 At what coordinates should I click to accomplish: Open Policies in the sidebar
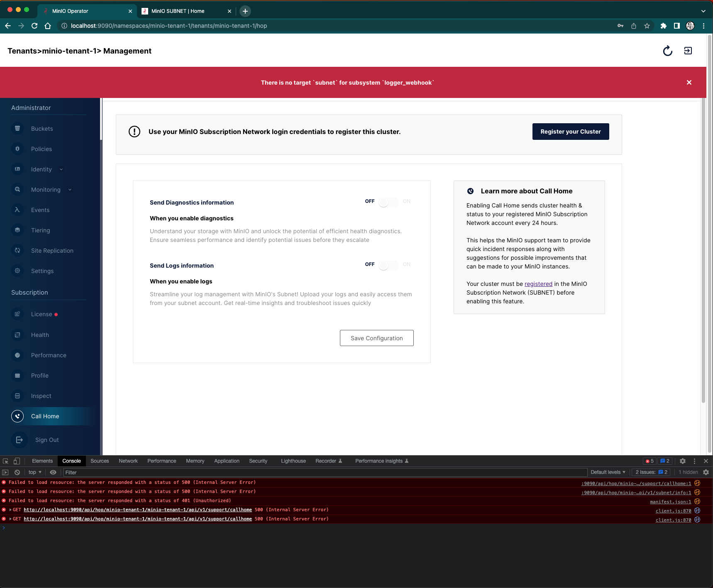pos(42,149)
